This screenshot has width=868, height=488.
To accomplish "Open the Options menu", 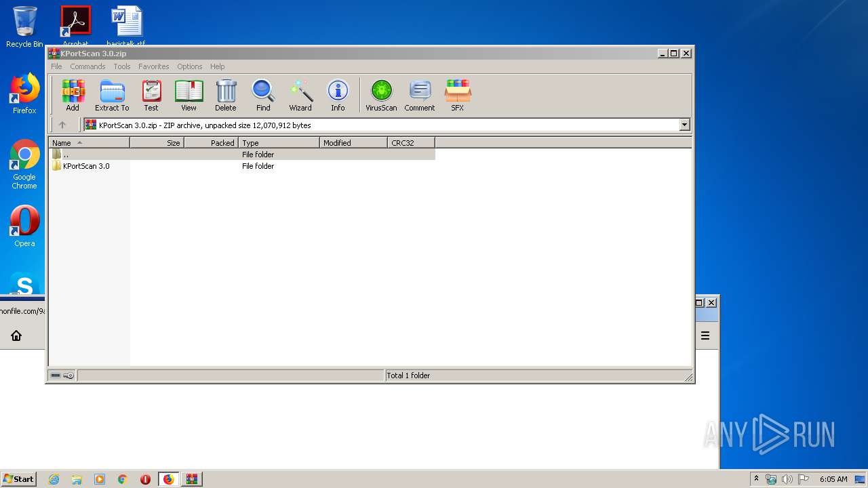I will point(190,66).
